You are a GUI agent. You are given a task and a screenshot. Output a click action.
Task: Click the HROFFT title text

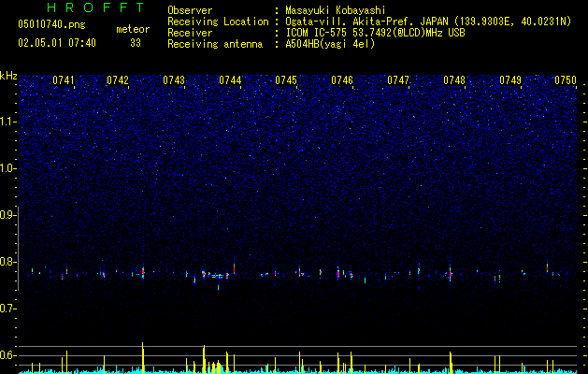pos(96,7)
